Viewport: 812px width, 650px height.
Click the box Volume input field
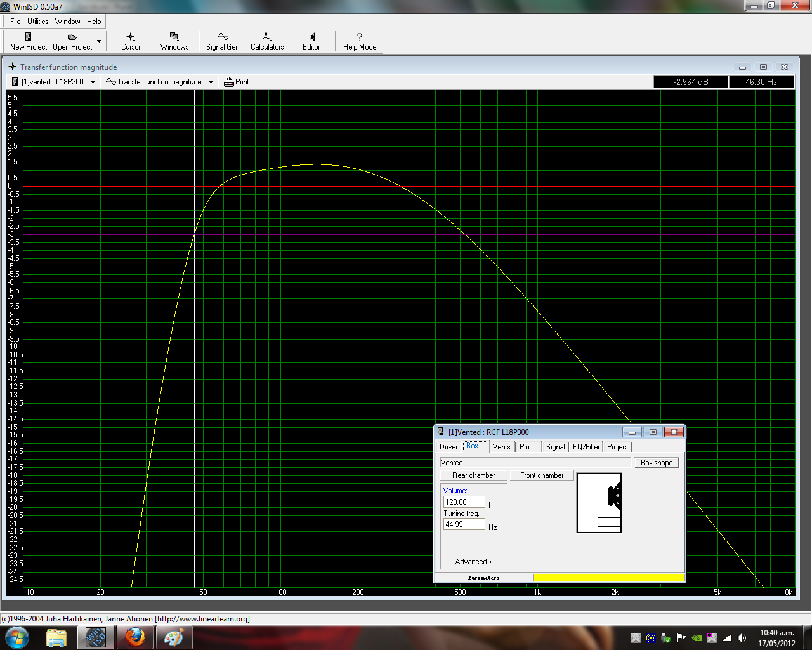(x=464, y=502)
